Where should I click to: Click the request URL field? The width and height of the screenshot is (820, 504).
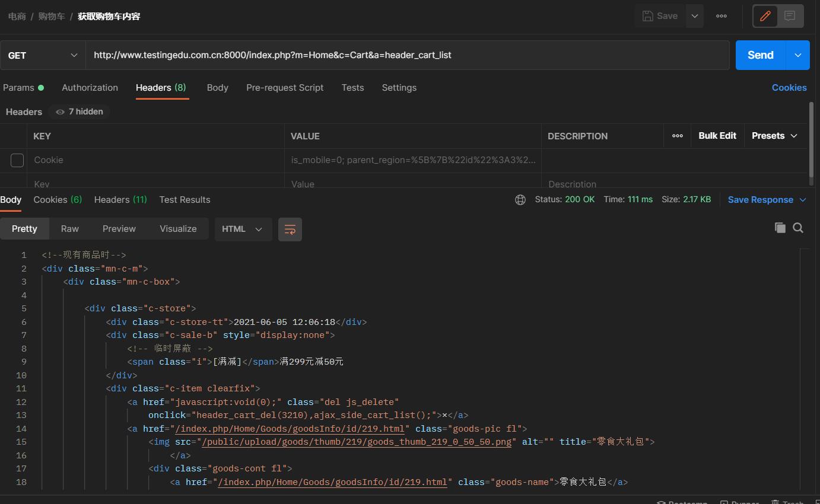tap(408, 55)
